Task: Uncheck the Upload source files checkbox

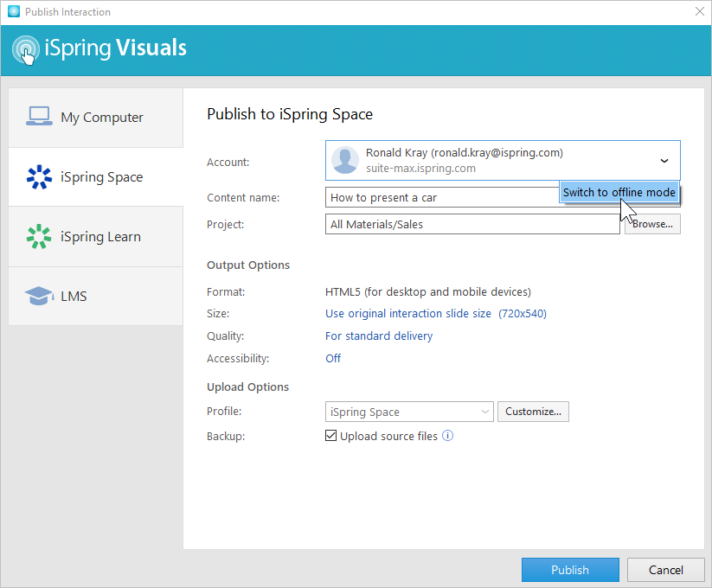Action: point(330,436)
